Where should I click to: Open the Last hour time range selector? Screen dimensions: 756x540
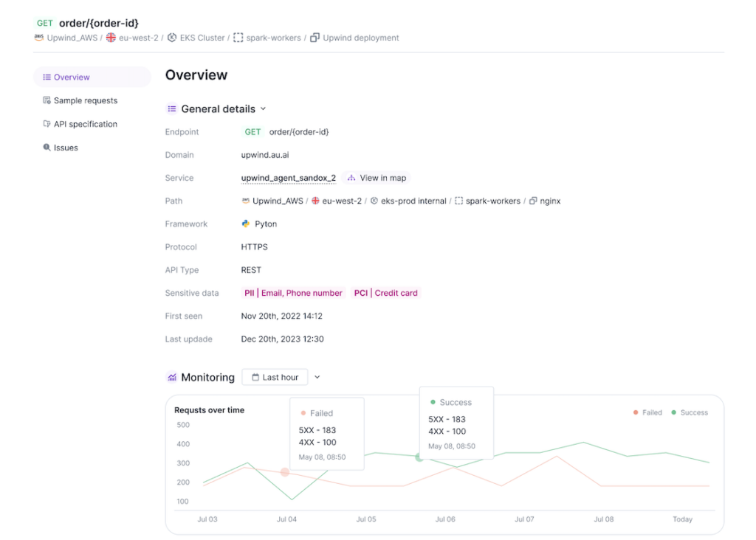click(275, 377)
